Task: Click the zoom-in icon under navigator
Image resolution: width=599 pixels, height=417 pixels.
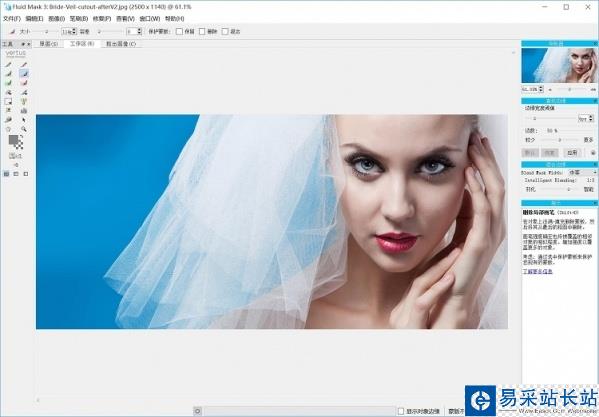Action: coord(593,89)
